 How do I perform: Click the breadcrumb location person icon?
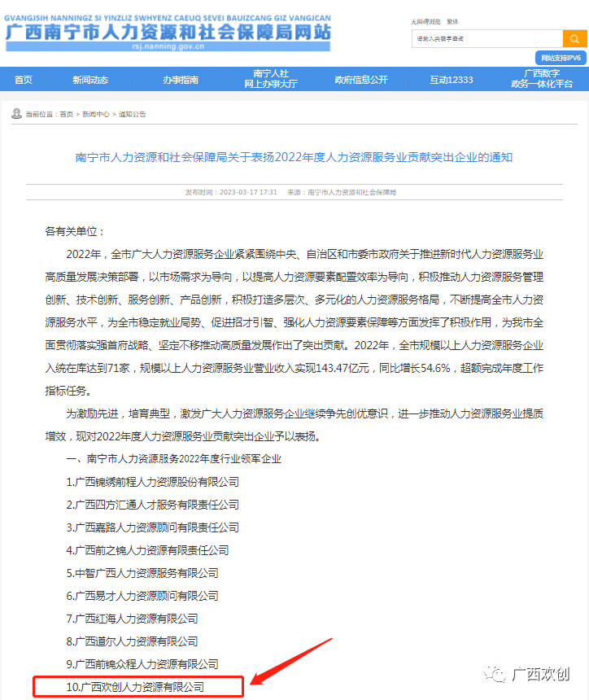pyautogui.click(x=17, y=114)
